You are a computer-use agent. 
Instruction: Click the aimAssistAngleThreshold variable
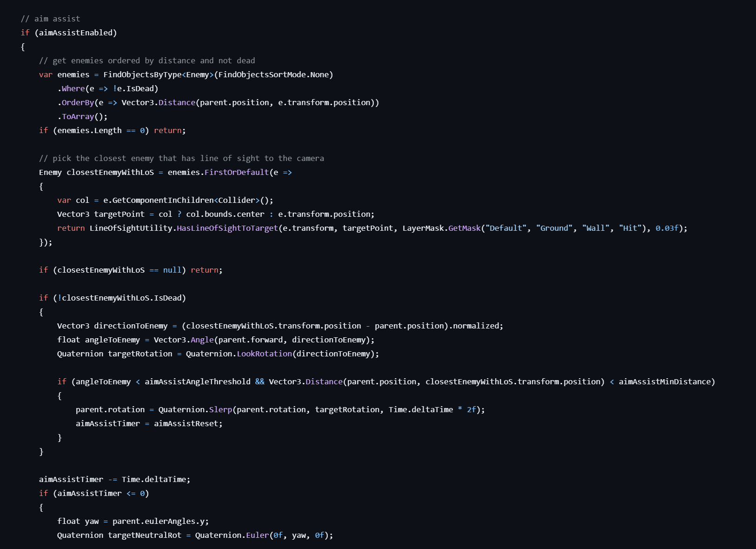click(x=197, y=382)
